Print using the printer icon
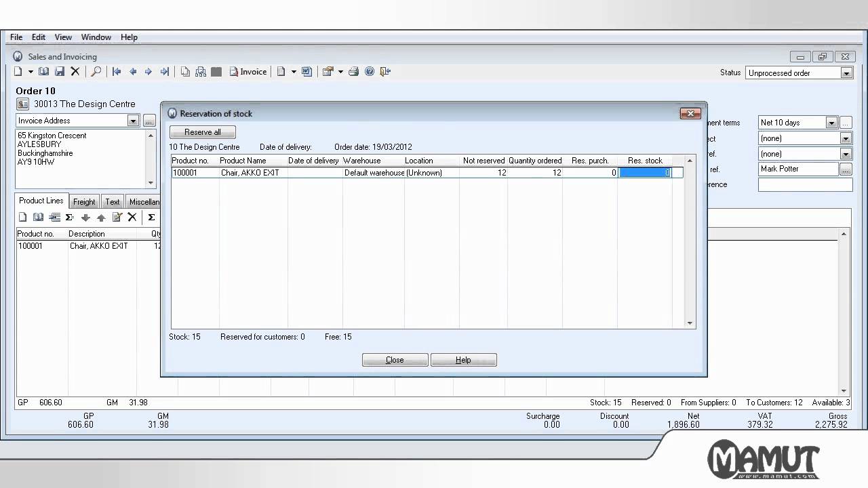This screenshot has height=488, width=868. 353,71
